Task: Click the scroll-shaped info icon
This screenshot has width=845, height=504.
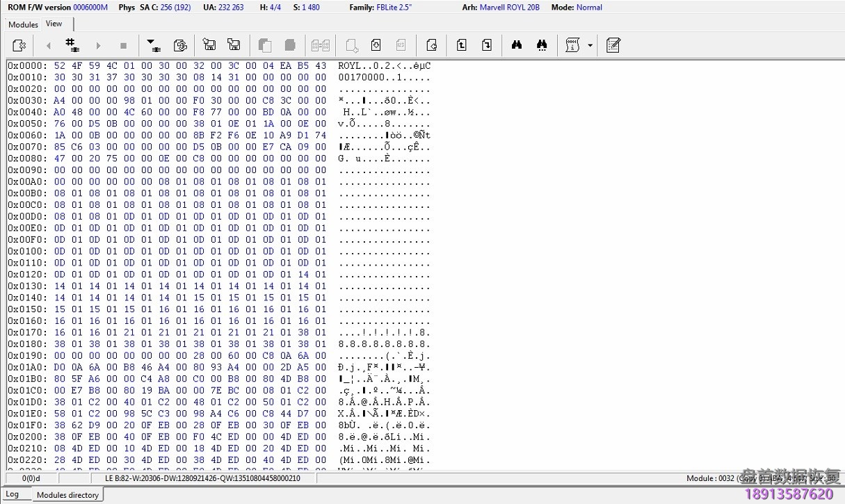Action: coord(572,46)
